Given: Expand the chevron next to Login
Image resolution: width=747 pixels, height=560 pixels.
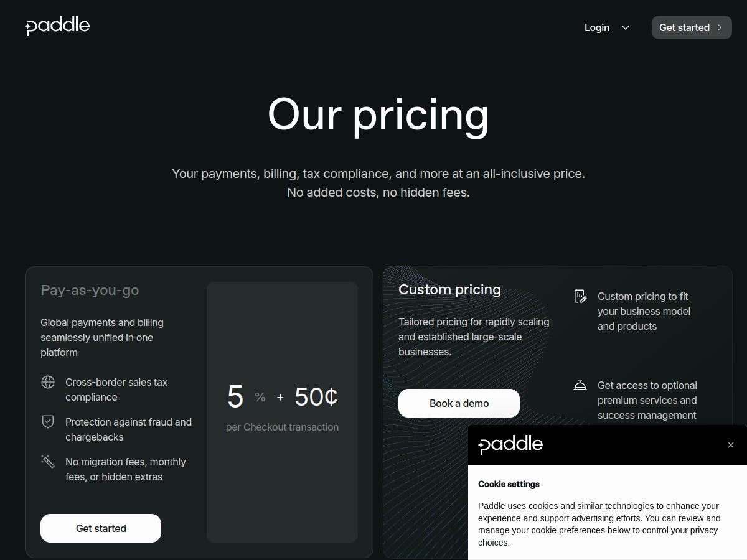Looking at the screenshot, I should [x=625, y=27].
